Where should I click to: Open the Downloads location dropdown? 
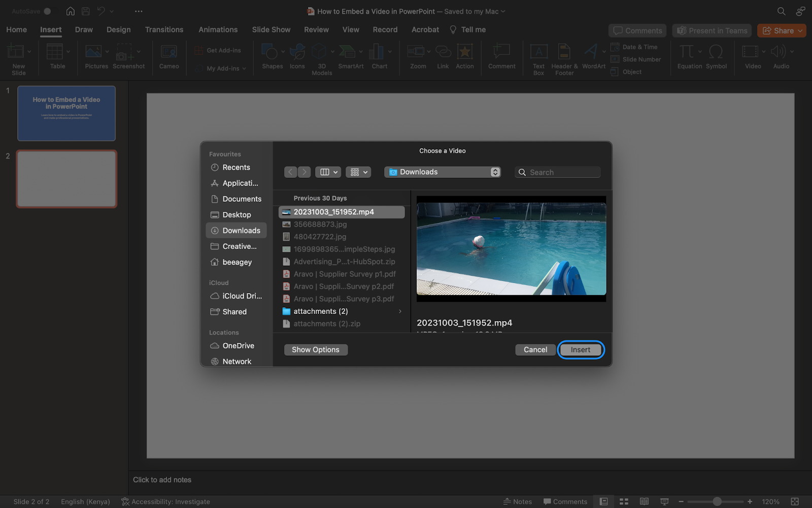click(442, 172)
